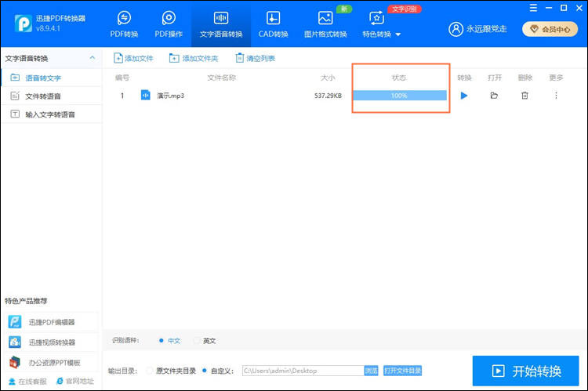Click 打开文件目录 button
This screenshot has width=588, height=391.
coord(402,371)
